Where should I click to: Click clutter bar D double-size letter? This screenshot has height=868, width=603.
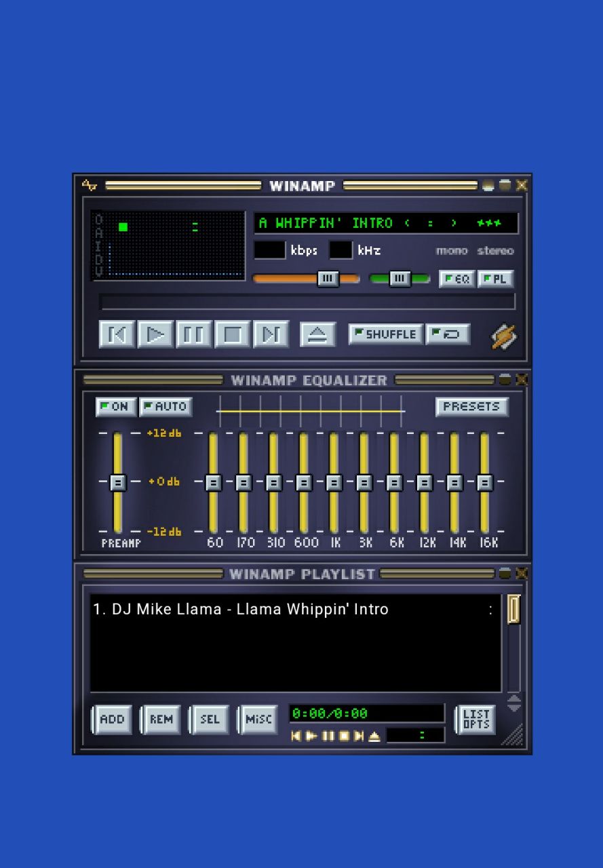[x=99, y=258]
